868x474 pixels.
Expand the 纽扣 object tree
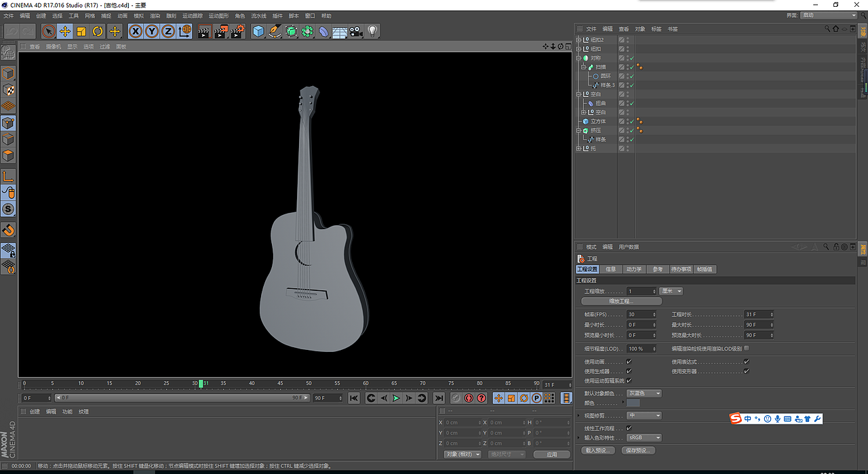point(578,49)
